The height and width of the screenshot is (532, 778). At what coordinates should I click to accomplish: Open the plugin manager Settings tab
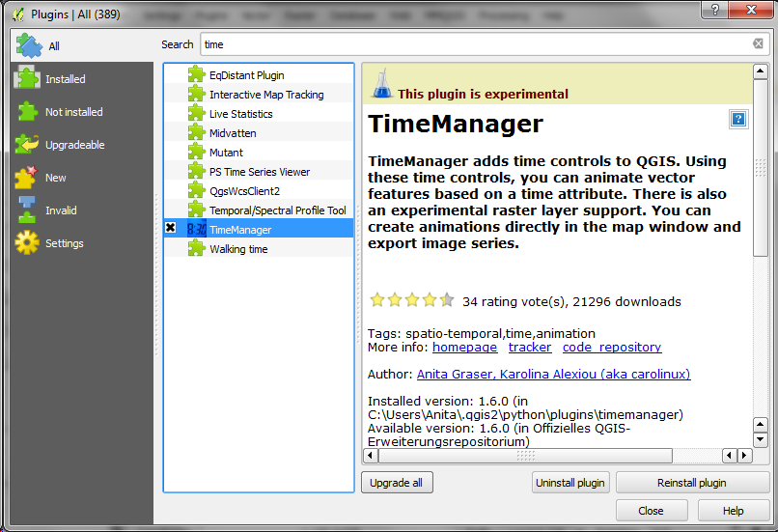64,243
